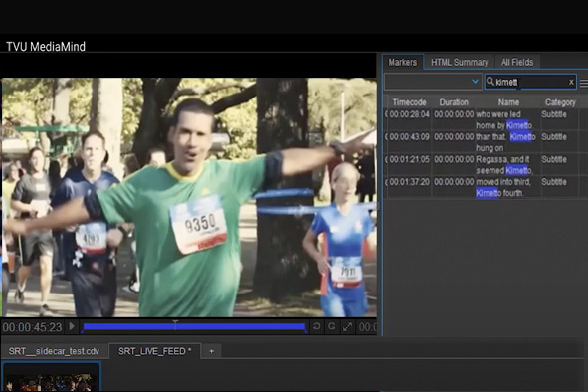The image size is (588, 392).
Task: Sort by the Category column header
Action: [x=560, y=102]
